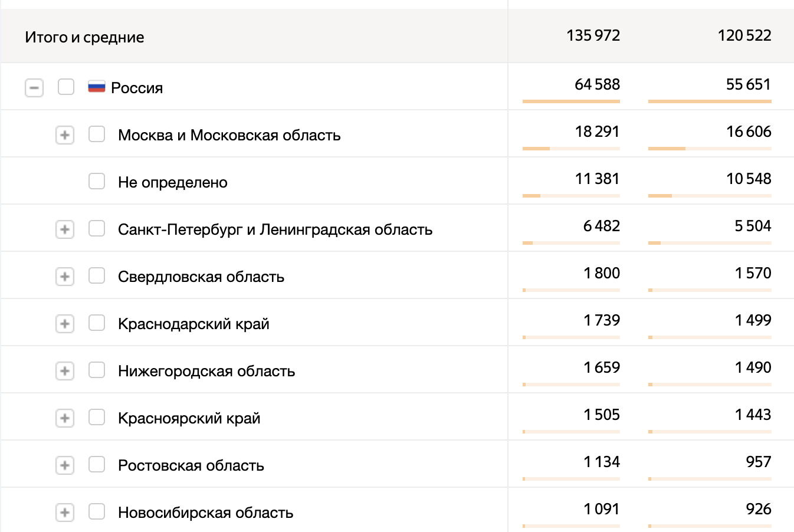Screen dimensions: 794x532
Task: Check the Новосибирская область checkbox
Action: pos(97,511)
